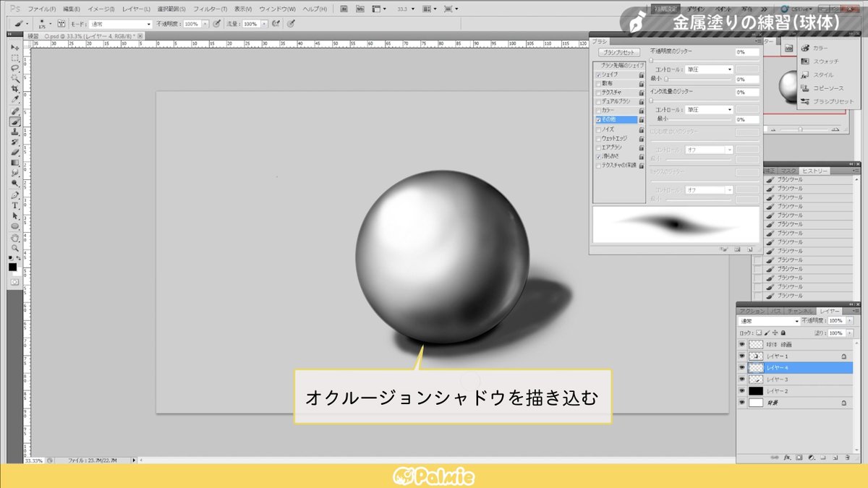Open the フィルター menu
Screen dimensions: 868x488
pos(211,9)
